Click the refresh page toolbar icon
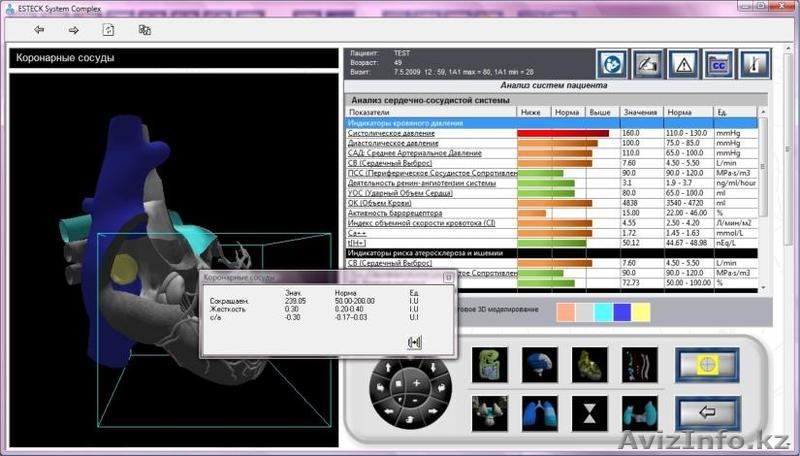 click(109, 30)
